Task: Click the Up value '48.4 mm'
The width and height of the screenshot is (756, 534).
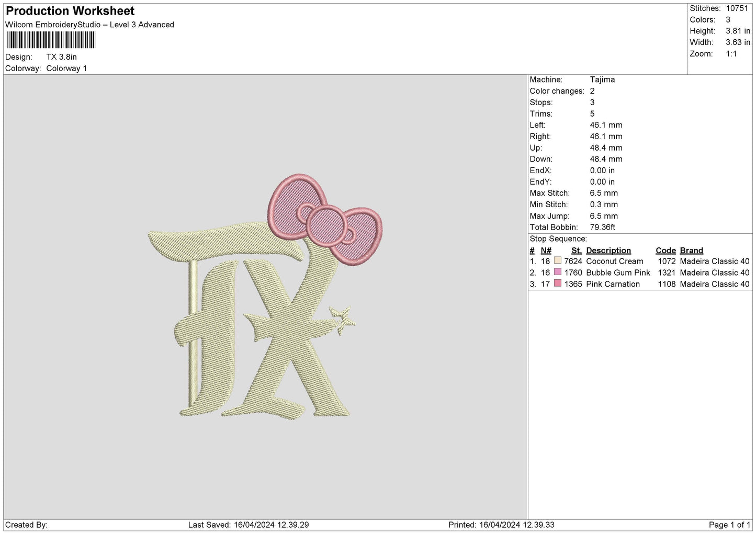Action: coord(606,147)
